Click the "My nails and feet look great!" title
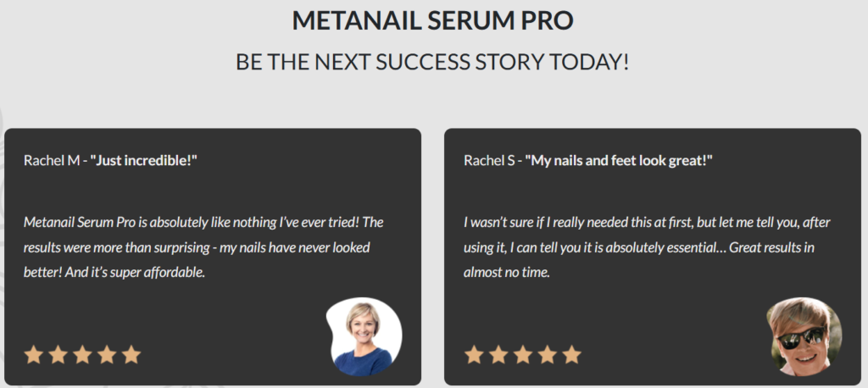 coord(619,160)
